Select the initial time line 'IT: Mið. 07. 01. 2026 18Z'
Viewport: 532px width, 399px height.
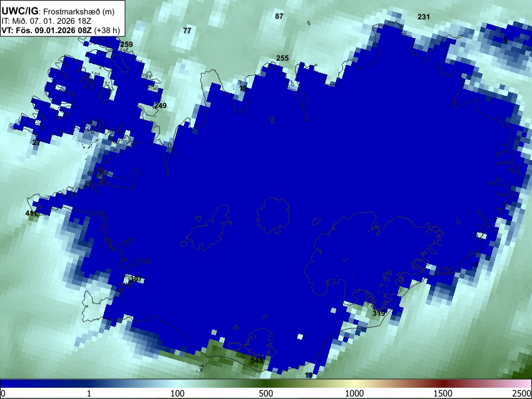point(46,21)
